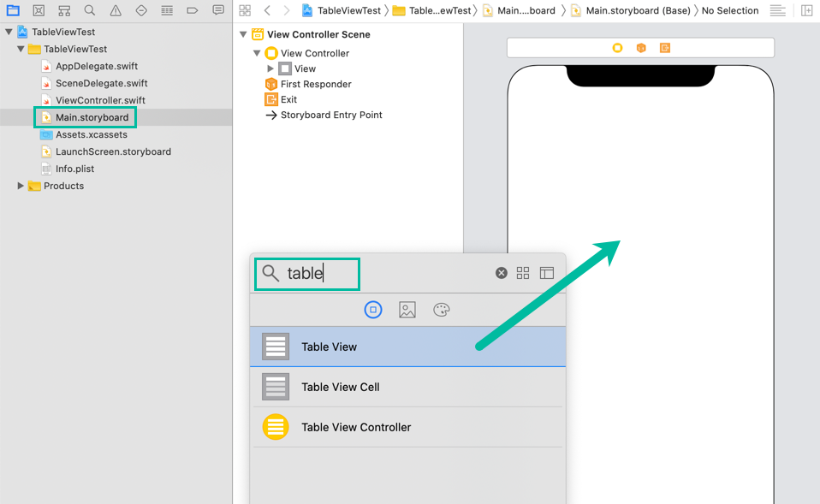Go back in editor history

tap(268, 10)
